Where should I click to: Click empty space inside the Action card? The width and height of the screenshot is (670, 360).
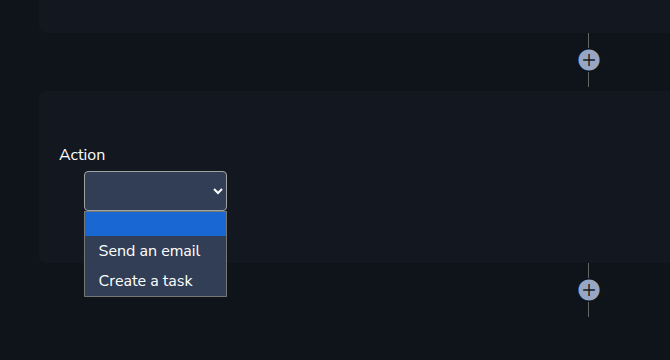tap(427, 179)
